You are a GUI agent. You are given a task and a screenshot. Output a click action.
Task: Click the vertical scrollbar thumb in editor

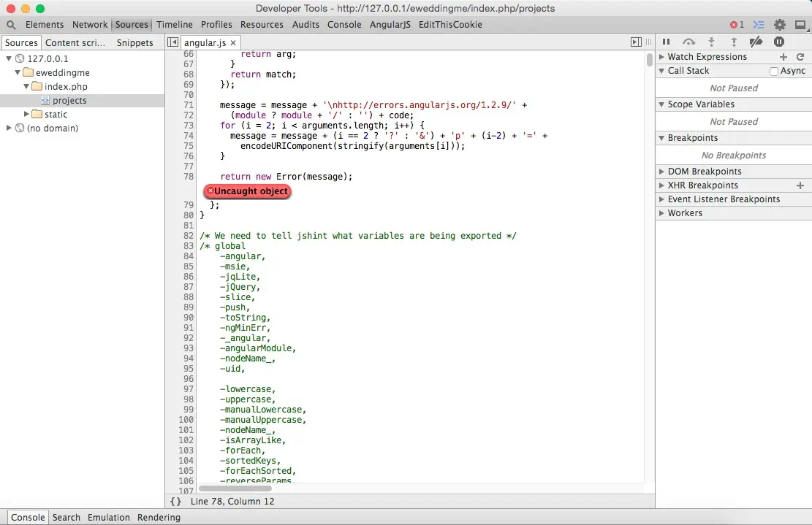click(x=650, y=59)
